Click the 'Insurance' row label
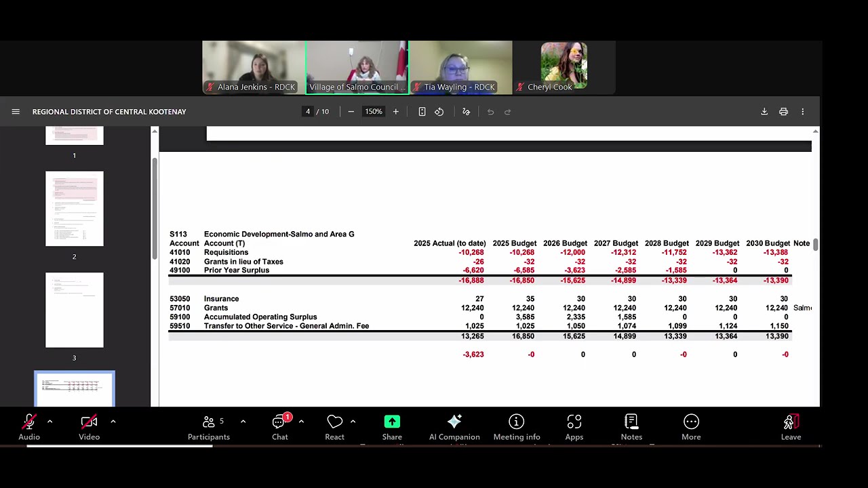The height and width of the screenshot is (488, 868). pos(221,299)
